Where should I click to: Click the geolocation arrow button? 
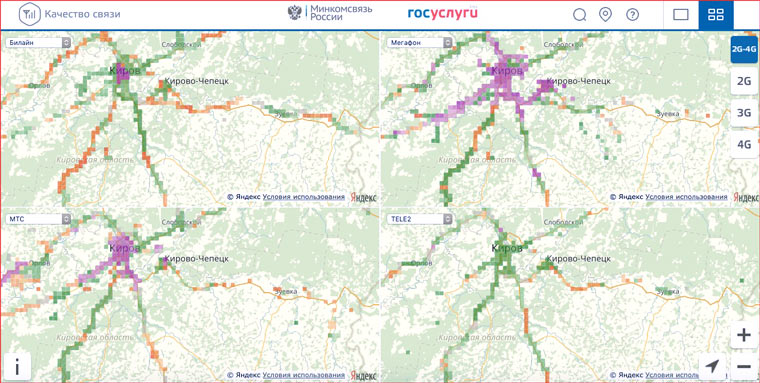click(712, 367)
